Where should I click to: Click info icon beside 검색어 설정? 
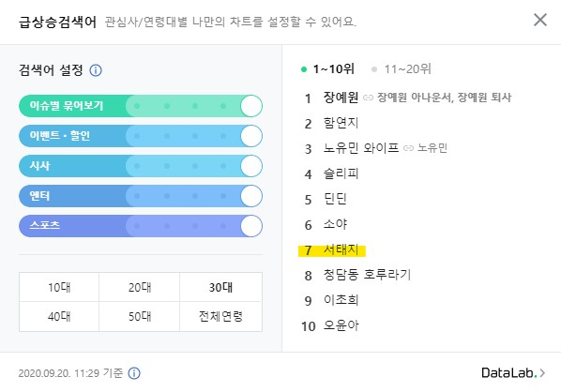[x=96, y=70]
